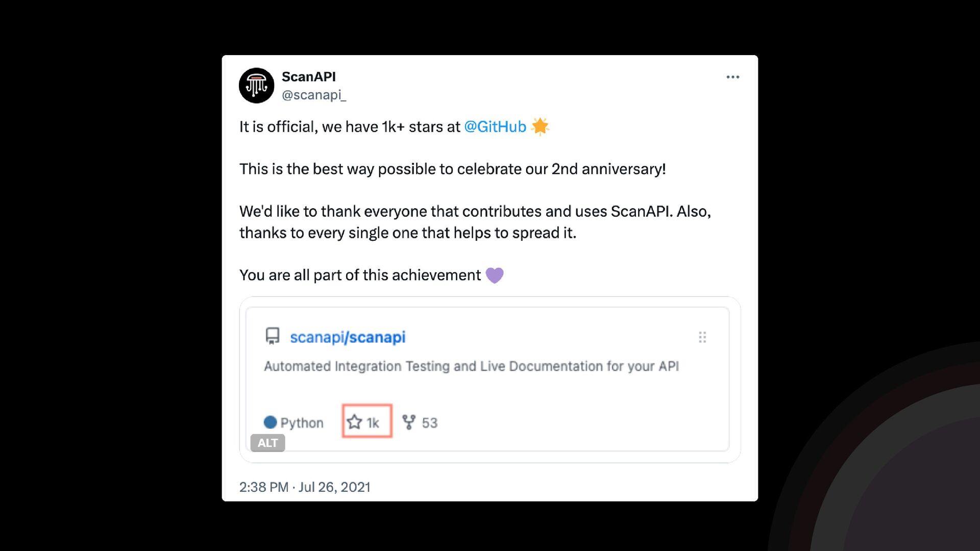Click the glowing star emoji after @GitHub

[540, 127]
